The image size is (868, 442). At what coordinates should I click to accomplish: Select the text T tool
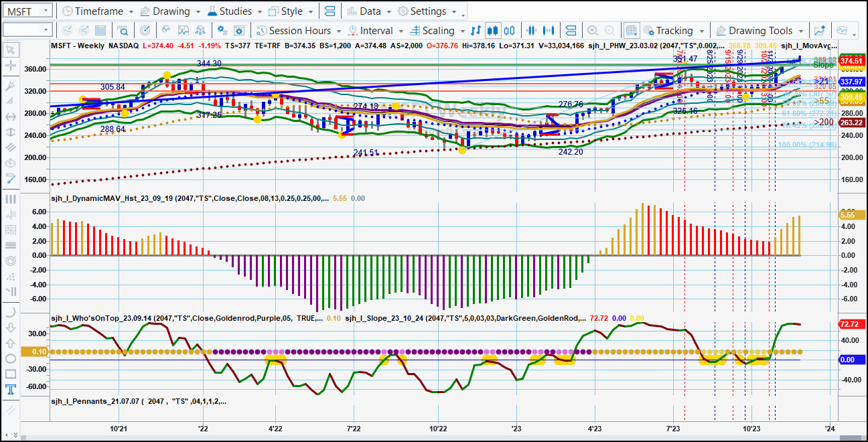point(10,389)
